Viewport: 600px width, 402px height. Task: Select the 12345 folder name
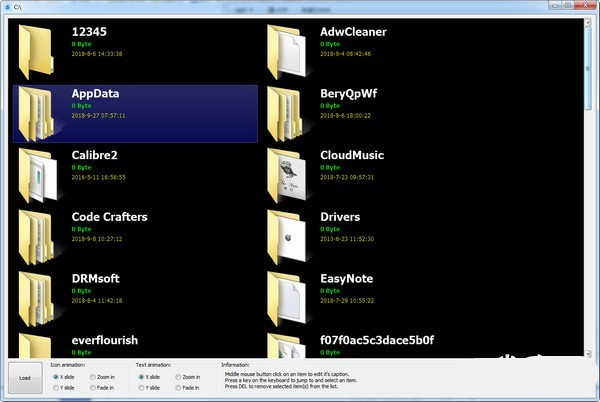point(89,32)
